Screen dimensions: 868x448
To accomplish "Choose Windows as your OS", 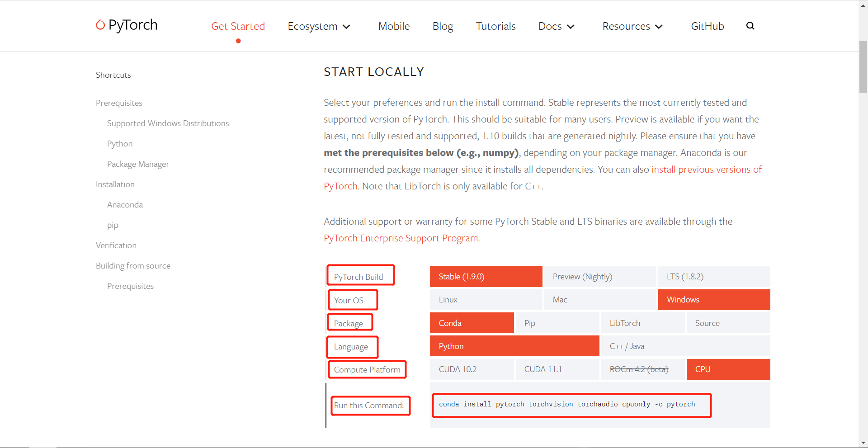I will coord(714,300).
